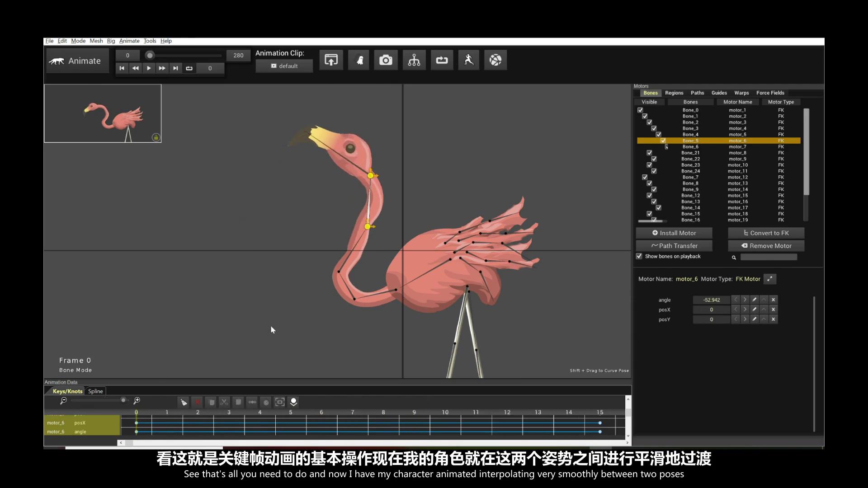
Task: Click the bone search field in Motors panel
Action: pos(769,257)
